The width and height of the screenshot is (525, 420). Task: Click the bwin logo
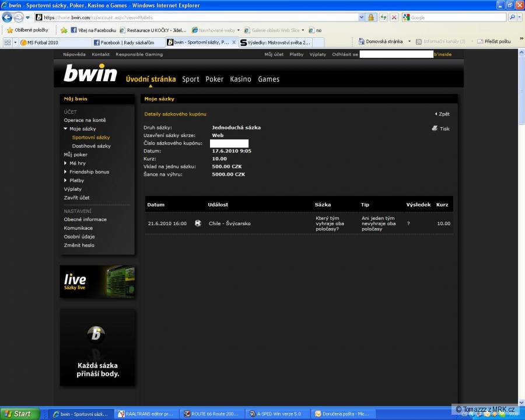coord(90,75)
